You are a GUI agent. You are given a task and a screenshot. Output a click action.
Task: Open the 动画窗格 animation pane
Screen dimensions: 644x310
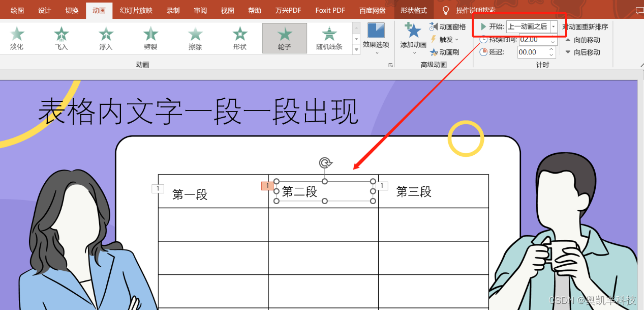pos(448,27)
